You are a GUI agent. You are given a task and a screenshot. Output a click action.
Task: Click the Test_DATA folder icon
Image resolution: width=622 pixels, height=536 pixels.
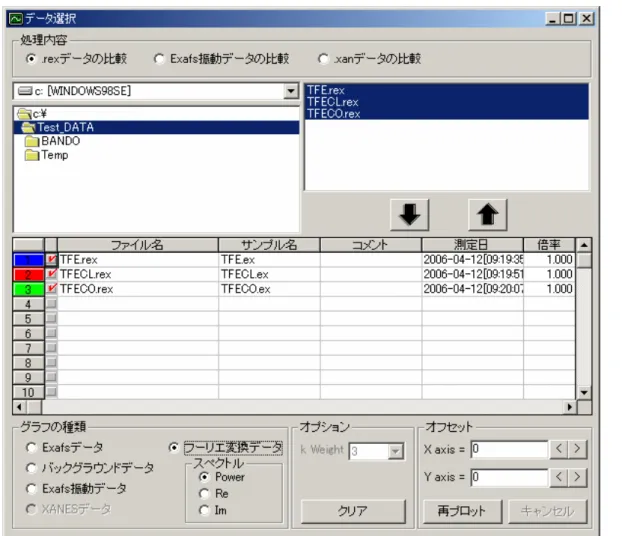tap(28, 127)
